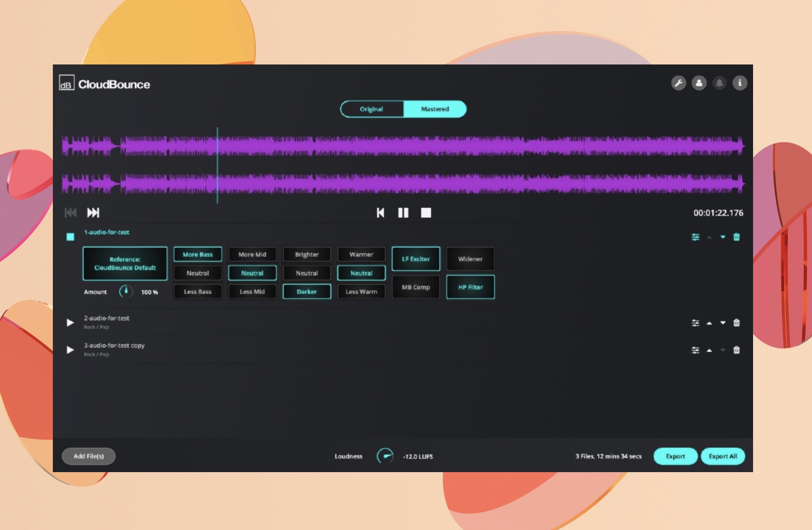Image resolution: width=812 pixels, height=530 pixels.
Task: Stop playback with the square button
Action: pos(426,213)
